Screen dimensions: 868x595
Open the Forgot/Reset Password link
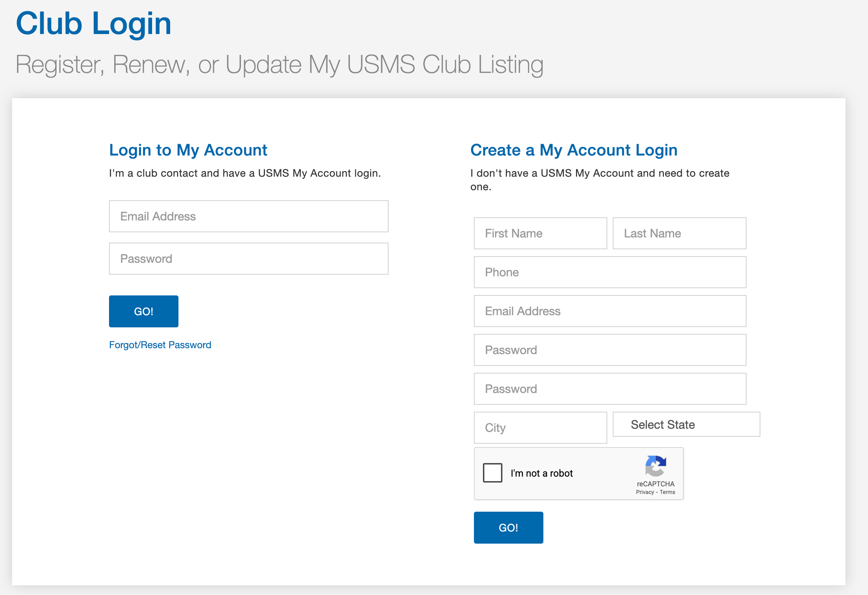pyautogui.click(x=160, y=345)
